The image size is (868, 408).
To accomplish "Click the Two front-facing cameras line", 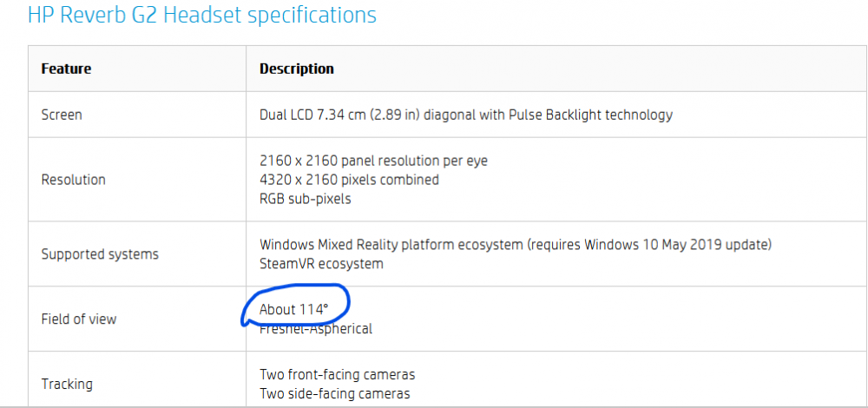I will coord(337,375).
